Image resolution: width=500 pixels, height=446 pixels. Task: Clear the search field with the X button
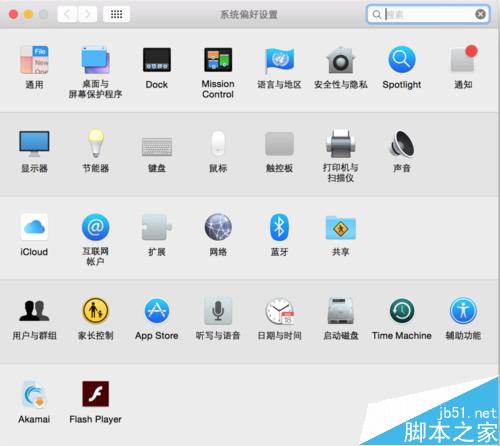pyautogui.click(x=480, y=14)
